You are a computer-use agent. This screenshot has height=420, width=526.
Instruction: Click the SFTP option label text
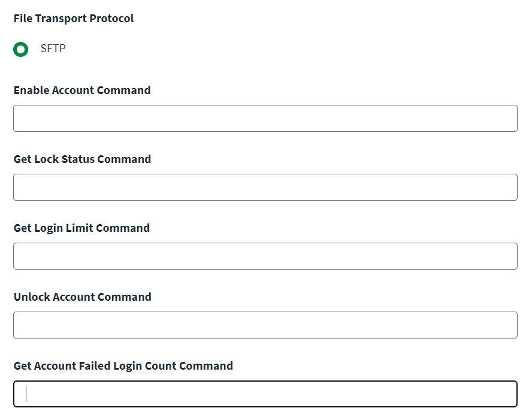pos(53,49)
